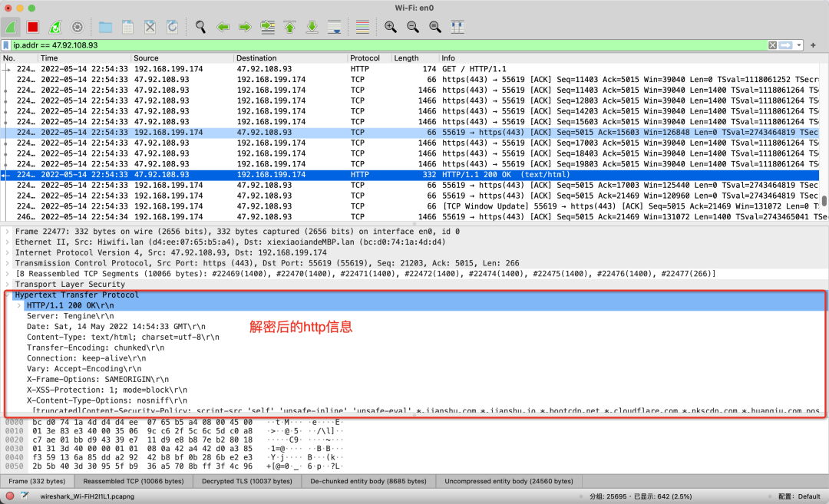Select the TCP Window Update packet row

410,206
